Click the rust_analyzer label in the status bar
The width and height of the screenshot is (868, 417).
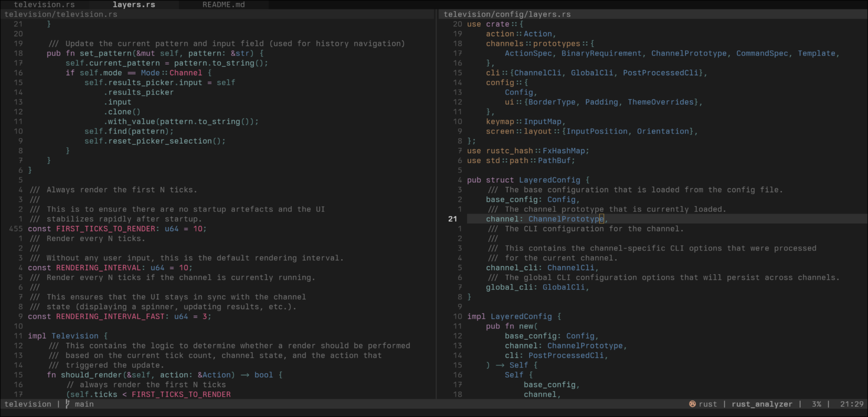point(762,404)
